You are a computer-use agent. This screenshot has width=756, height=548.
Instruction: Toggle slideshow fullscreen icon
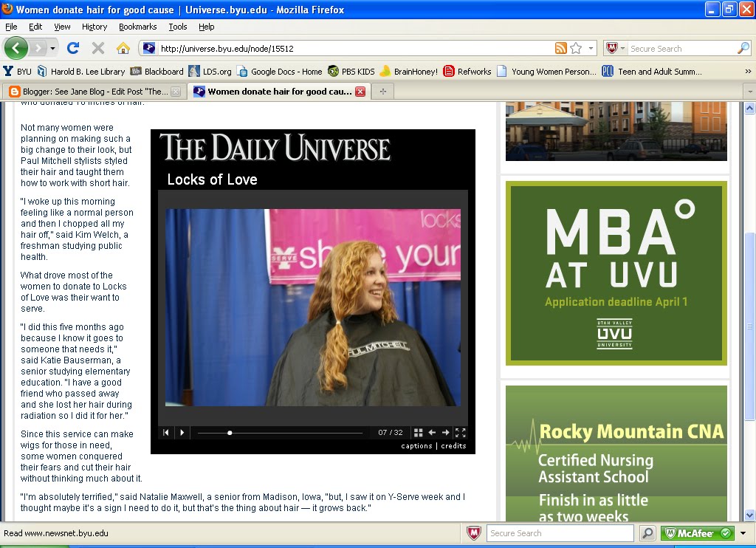[461, 433]
